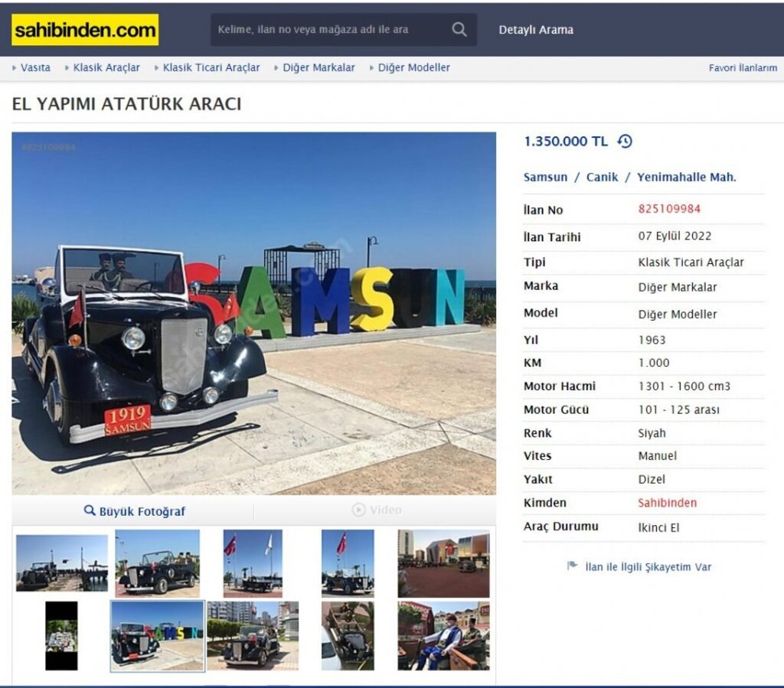
Task: Open Detaylı Arama
Action: [x=536, y=30]
